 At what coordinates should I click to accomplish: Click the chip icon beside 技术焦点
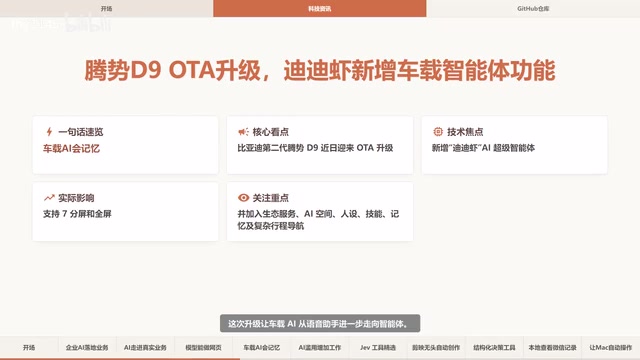click(x=438, y=131)
